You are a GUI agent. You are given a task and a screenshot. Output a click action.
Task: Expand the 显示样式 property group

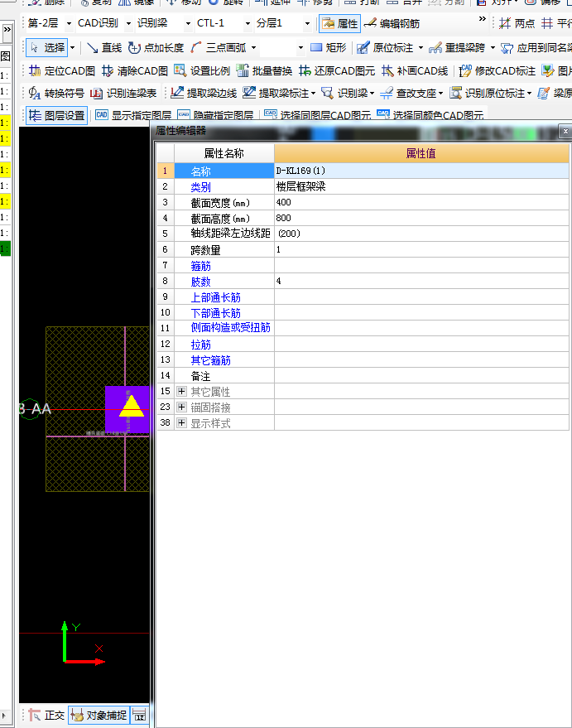tap(181, 423)
